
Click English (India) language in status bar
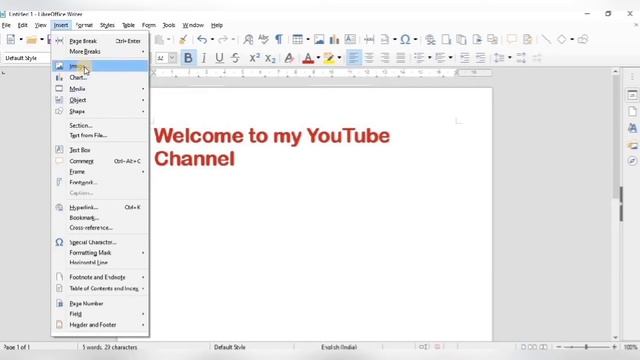point(339,347)
